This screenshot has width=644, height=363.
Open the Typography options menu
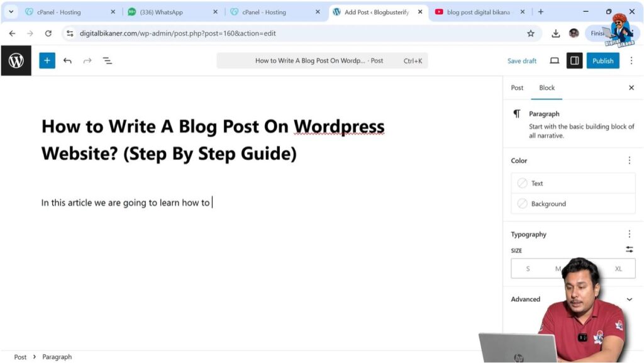(x=629, y=233)
